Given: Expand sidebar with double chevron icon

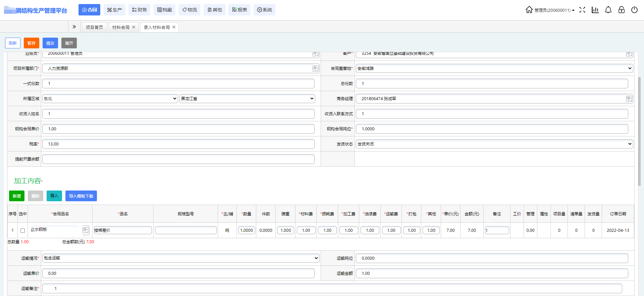Looking at the screenshot, I should (74, 27).
